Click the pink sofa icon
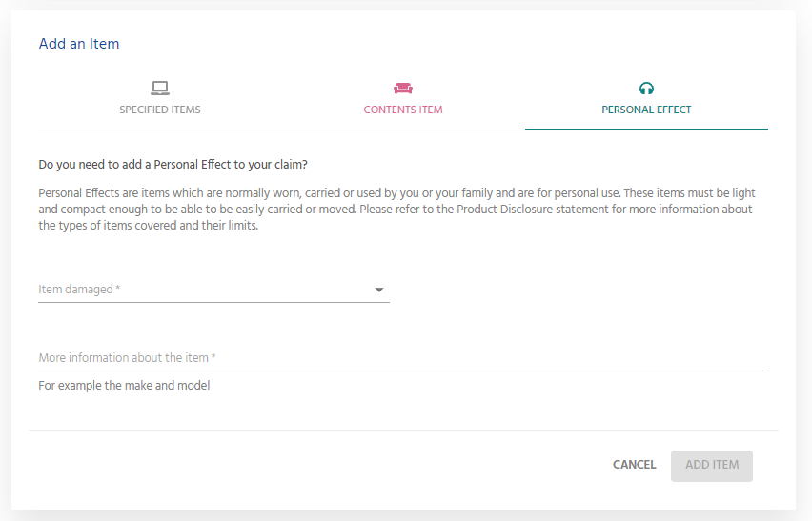 point(403,88)
